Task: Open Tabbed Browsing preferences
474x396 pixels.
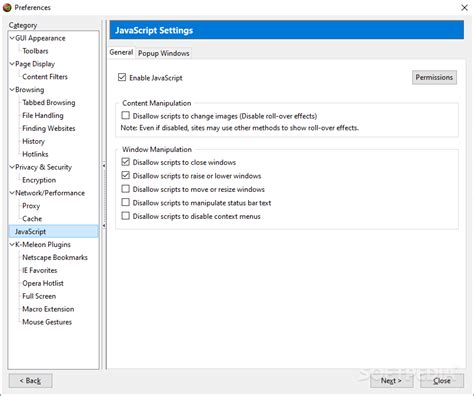Action: (x=49, y=103)
